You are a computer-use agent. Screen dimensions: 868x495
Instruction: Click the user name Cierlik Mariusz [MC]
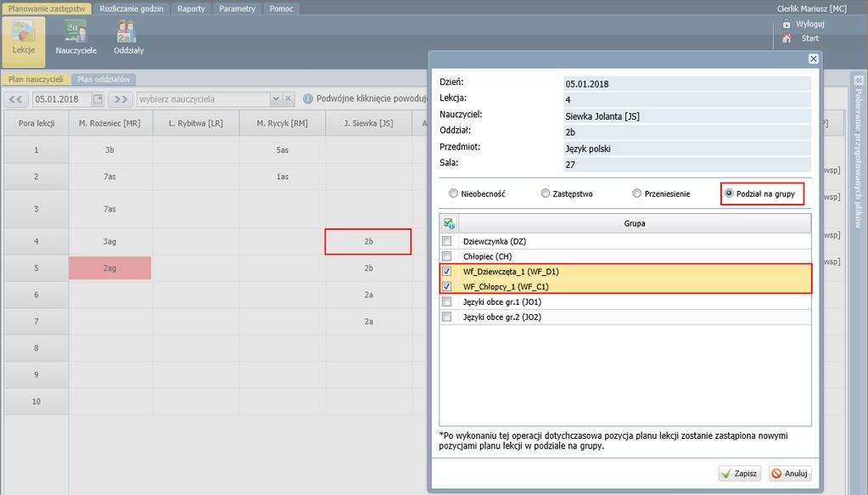pyautogui.click(x=811, y=8)
